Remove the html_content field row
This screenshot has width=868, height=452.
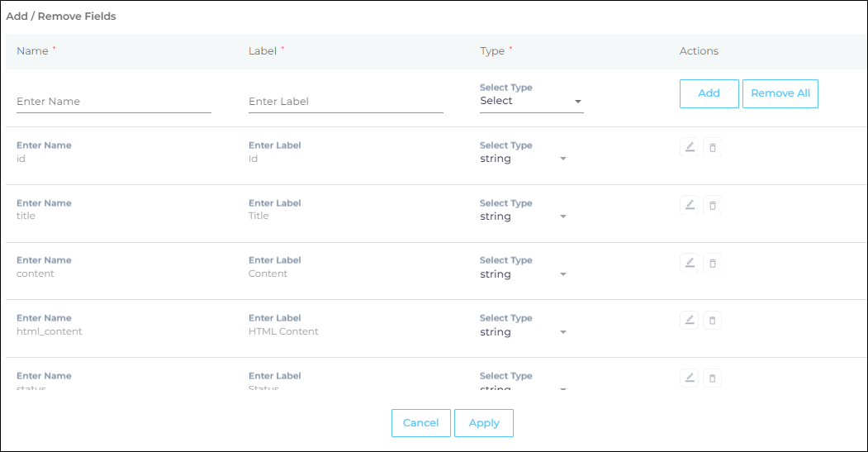pos(713,320)
